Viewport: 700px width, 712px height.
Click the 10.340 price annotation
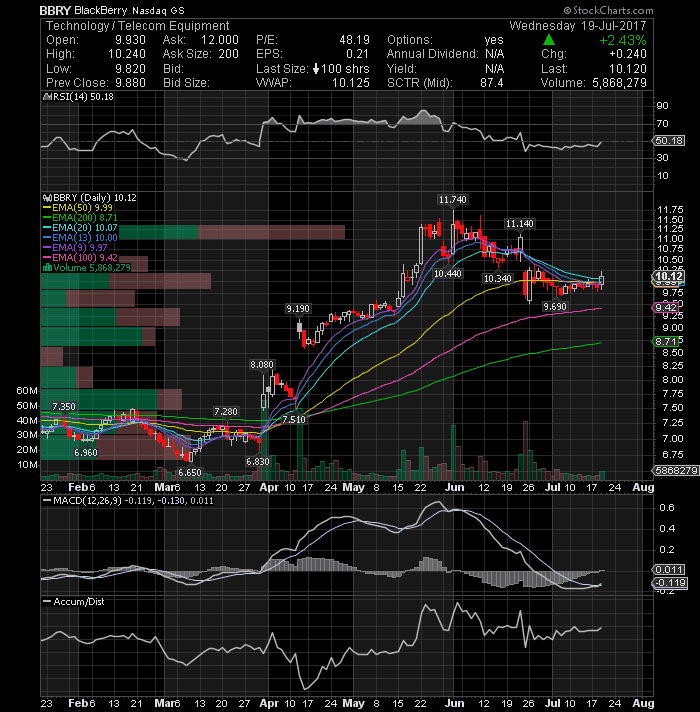click(x=497, y=278)
